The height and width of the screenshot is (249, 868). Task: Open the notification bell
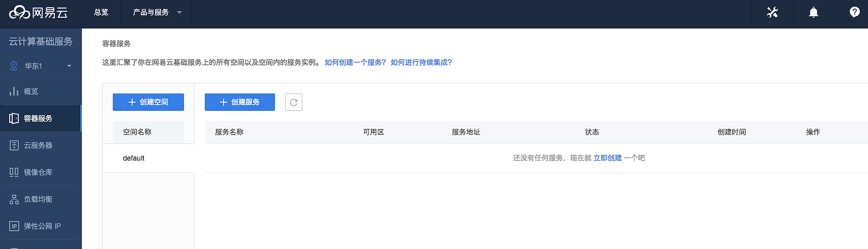point(814,12)
